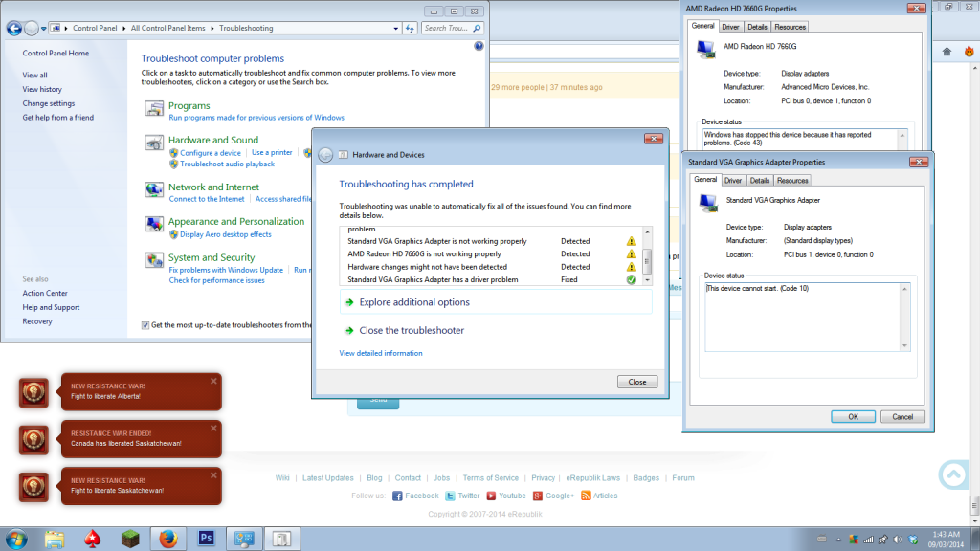Open the recent pages dropdown next to forward button
This screenshot has width=980, height=551.
tap(43, 29)
